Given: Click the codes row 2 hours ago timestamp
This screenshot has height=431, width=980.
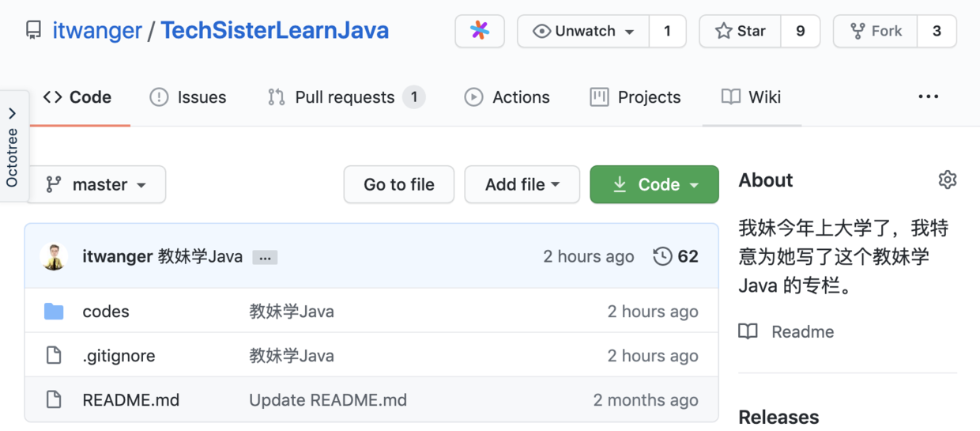Looking at the screenshot, I should click(653, 311).
